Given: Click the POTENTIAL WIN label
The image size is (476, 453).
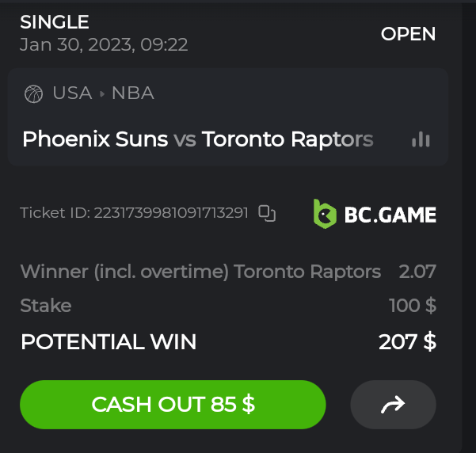Looking at the screenshot, I should [x=109, y=342].
